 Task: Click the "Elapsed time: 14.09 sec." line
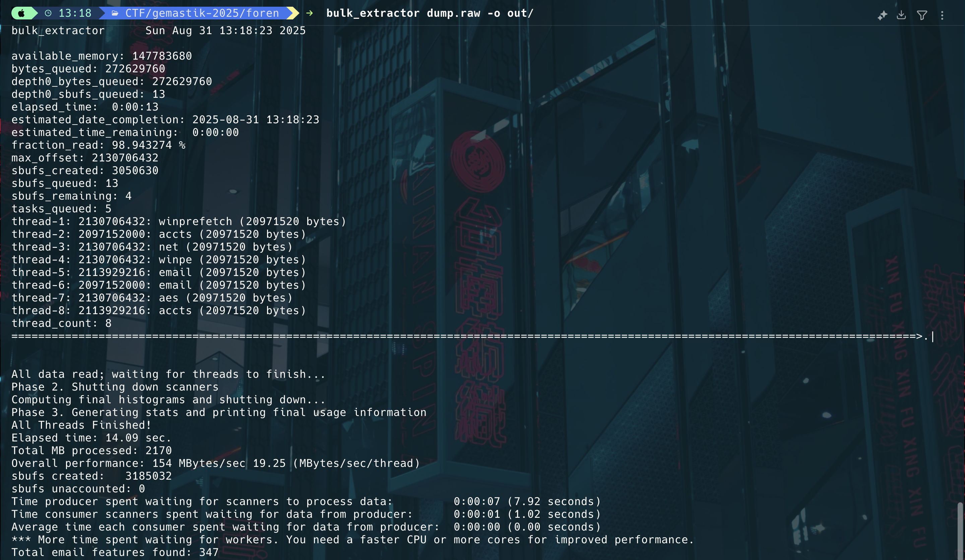91,438
